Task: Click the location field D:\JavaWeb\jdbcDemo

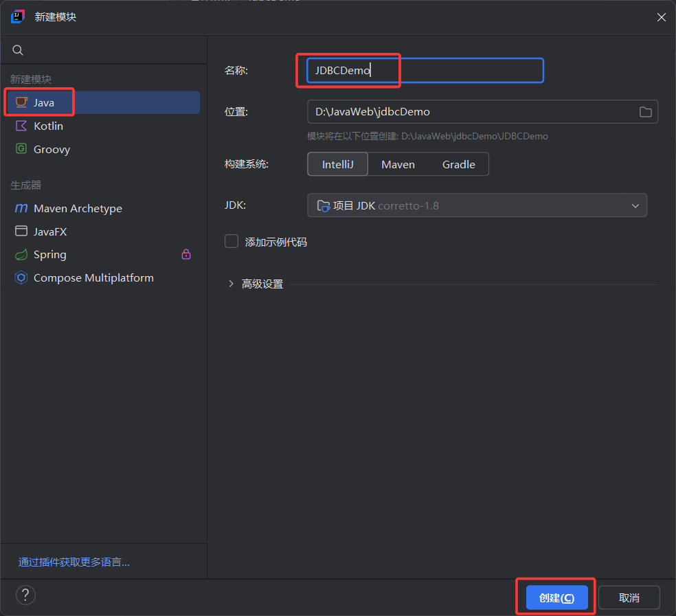Action: coord(482,112)
